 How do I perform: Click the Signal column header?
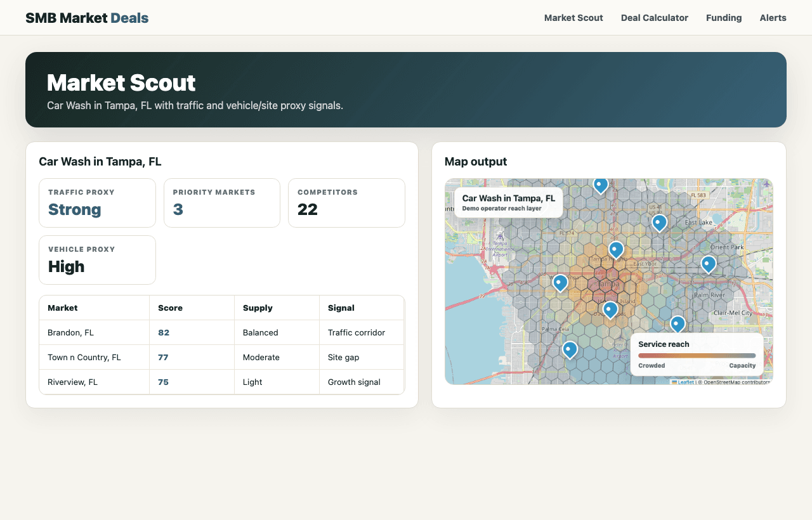[362, 308]
